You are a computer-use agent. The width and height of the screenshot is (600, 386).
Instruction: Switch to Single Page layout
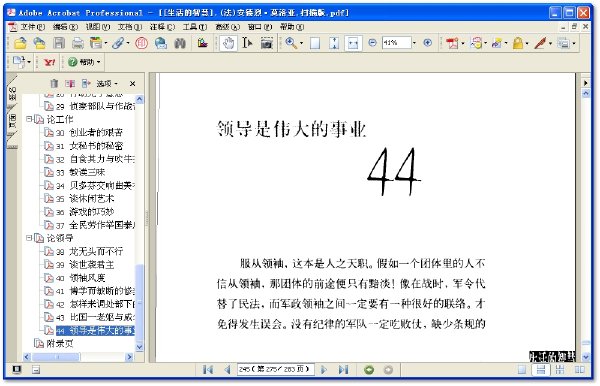pyautogui.click(x=522, y=370)
